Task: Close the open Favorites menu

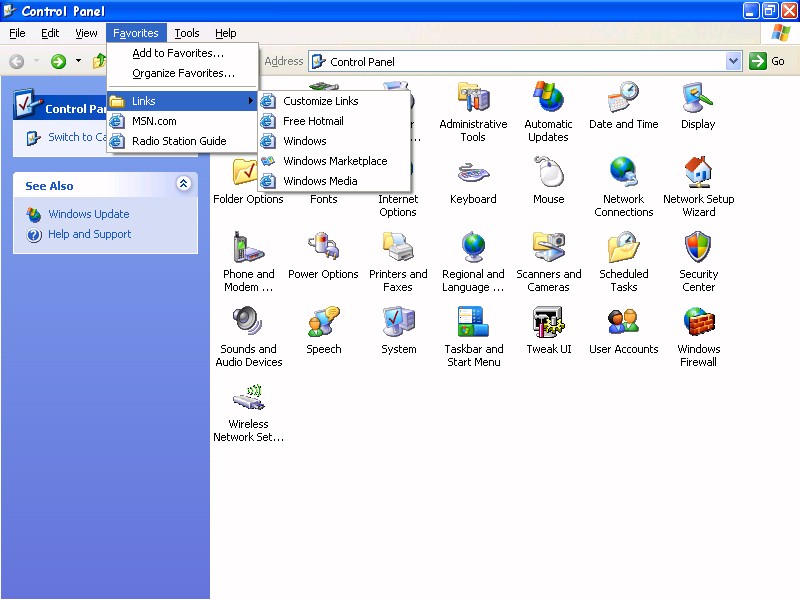Action: tap(136, 33)
